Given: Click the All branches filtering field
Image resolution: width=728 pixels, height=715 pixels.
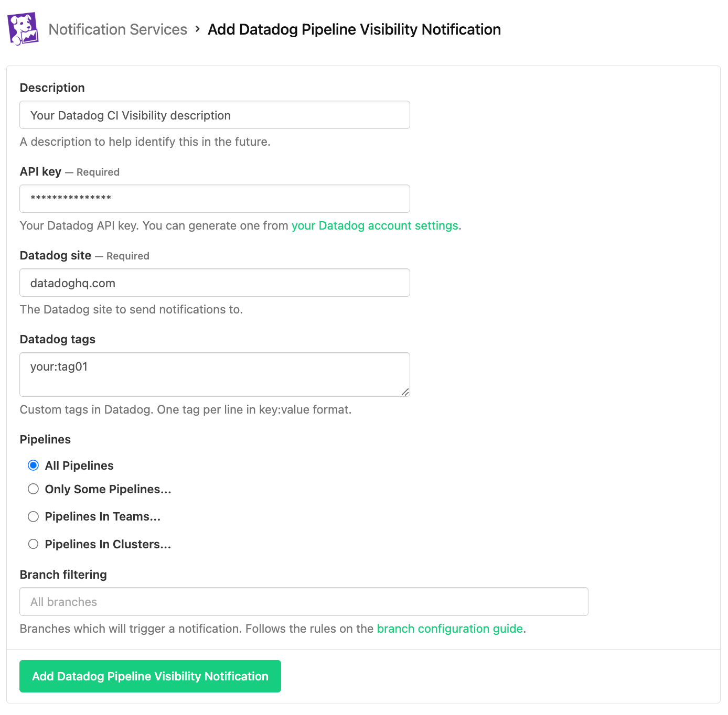Looking at the screenshot, I should [x=303, y=601].
